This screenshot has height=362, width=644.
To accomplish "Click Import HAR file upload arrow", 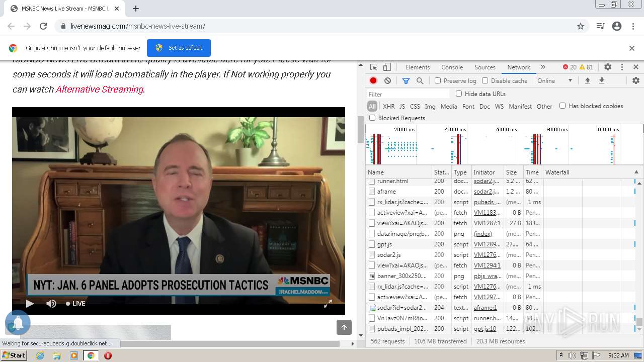I will pyautogui.click(x=587, y=80).
